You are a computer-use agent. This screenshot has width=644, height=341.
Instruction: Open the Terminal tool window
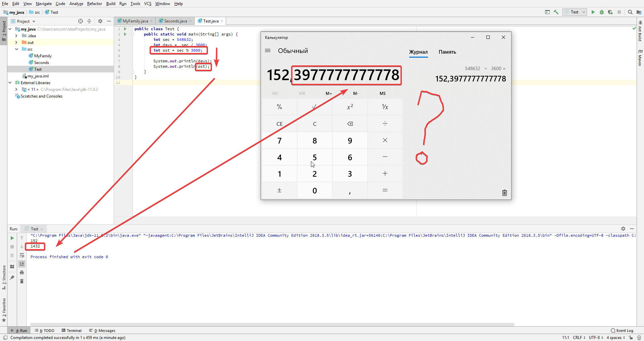(x=71, y=331)
